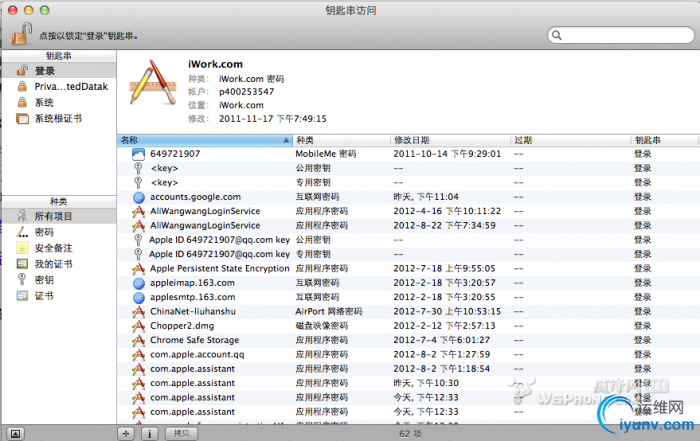Image resolution: width=700 pixels, height=441 pixels.
Task: Select the AliWangwangLoginService row dated 2012-4-16
Action: pyautogui.click(x=408, y=211)
